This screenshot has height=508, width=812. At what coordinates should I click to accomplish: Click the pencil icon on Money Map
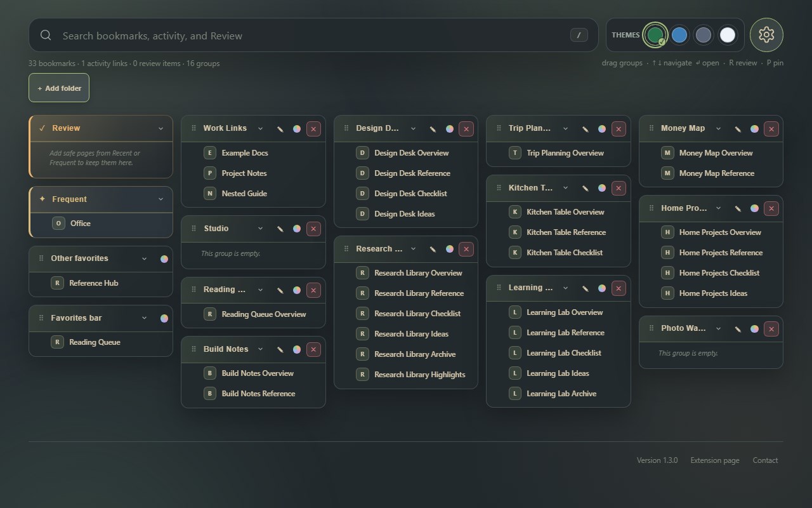pyautogui.click(x=738, y=129)
